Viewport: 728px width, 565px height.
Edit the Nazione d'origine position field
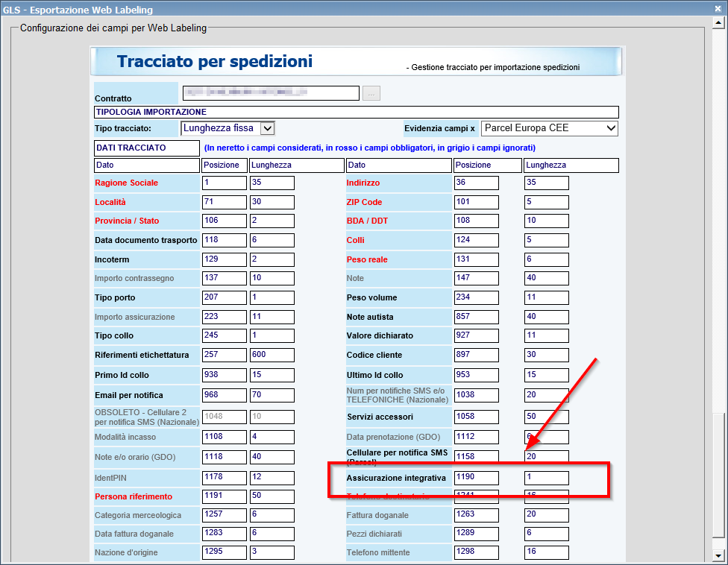coord(225,552)
